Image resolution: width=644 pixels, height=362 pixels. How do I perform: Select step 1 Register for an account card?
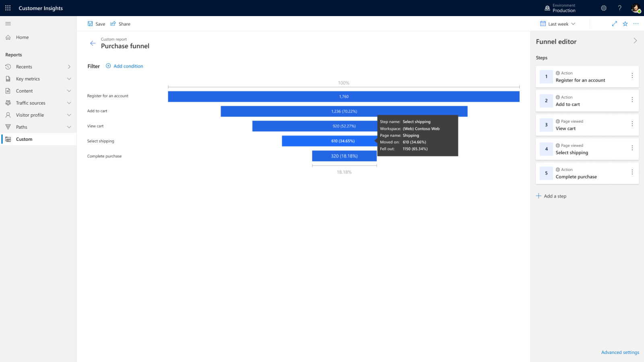(587, 76)
